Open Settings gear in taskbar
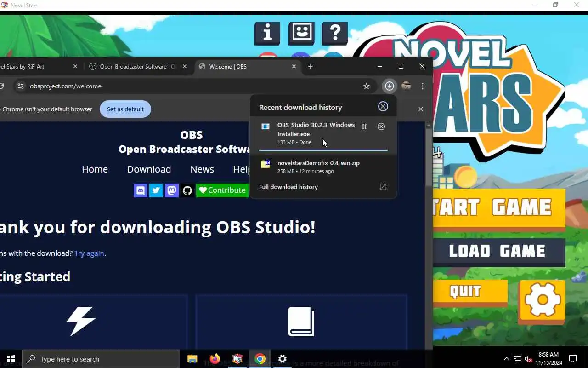This screenshot has height=368, width=588. (x=283, y=359)
